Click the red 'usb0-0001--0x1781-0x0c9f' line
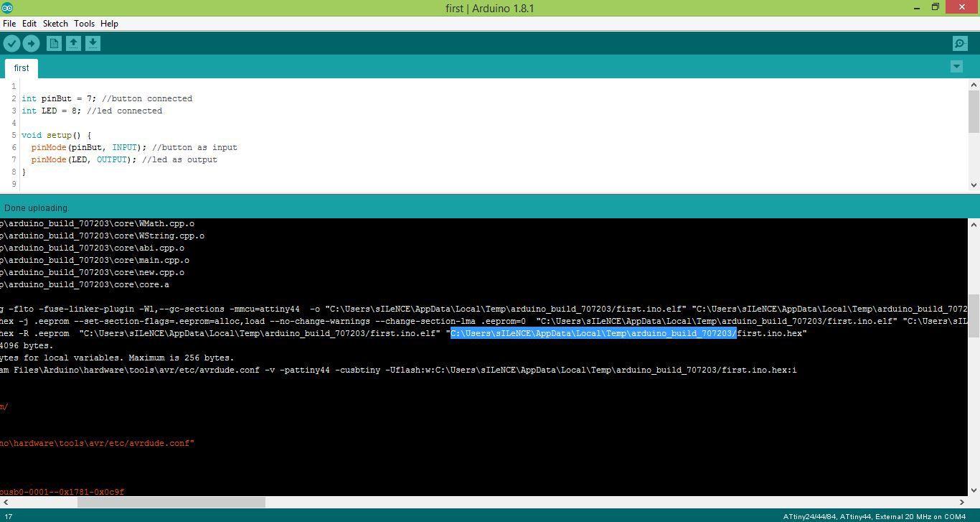Image resolution: width=980 pixels, height=522 pixels. click(62, 492)
